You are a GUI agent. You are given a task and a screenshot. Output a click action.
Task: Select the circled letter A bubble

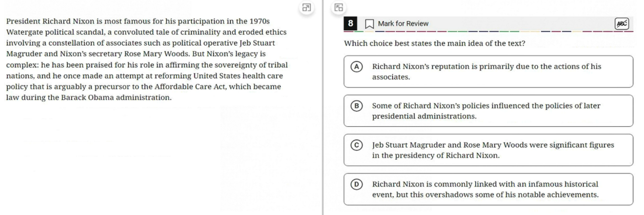357,67
